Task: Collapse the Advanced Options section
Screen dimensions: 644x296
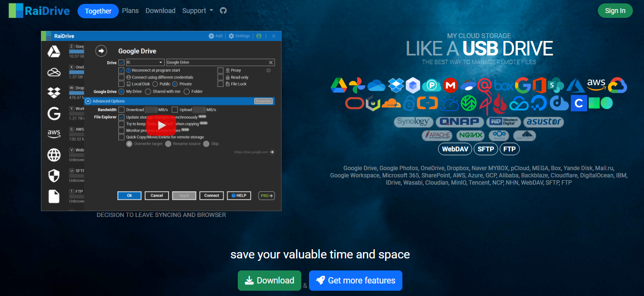Action: coord(88,101)
